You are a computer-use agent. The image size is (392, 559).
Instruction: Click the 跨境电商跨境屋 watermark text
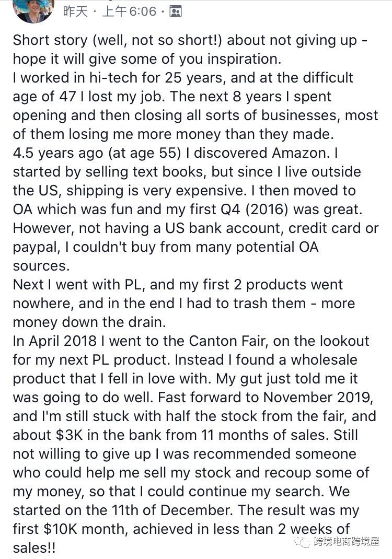click(346, 542)
